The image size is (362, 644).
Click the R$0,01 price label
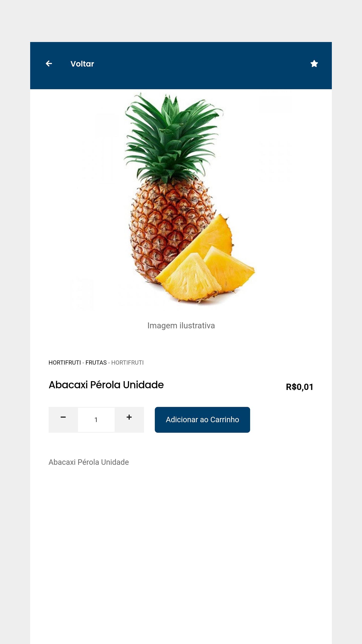point(300,387)
